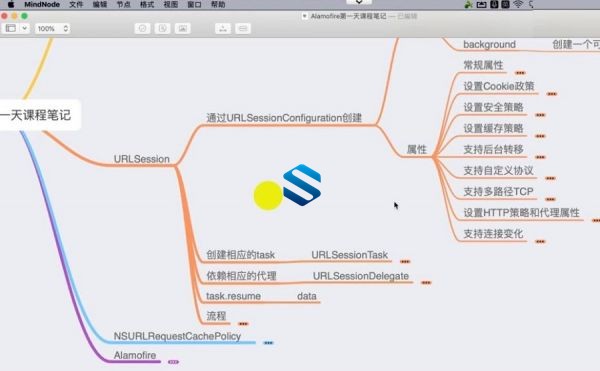
Task: Toggle the sidebar panel view button
Action: click(x=11, y=28)
